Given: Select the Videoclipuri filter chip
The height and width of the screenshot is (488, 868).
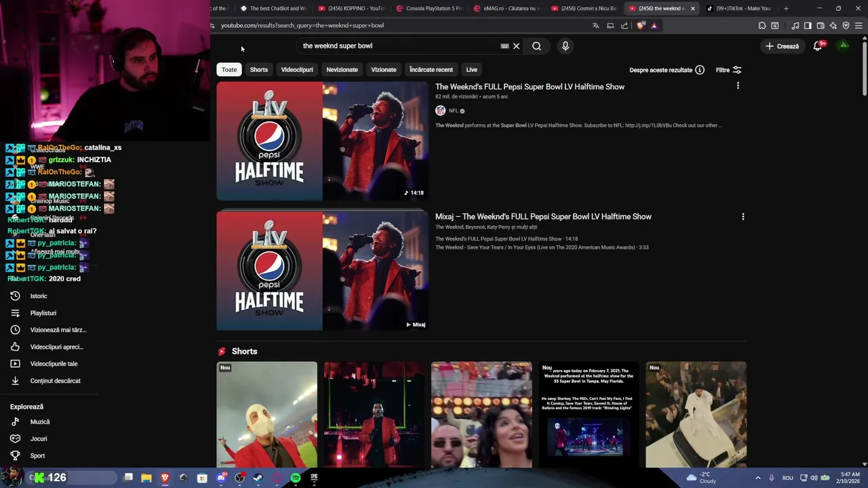Looking at the screenshot, I should (x=297, y=70).
